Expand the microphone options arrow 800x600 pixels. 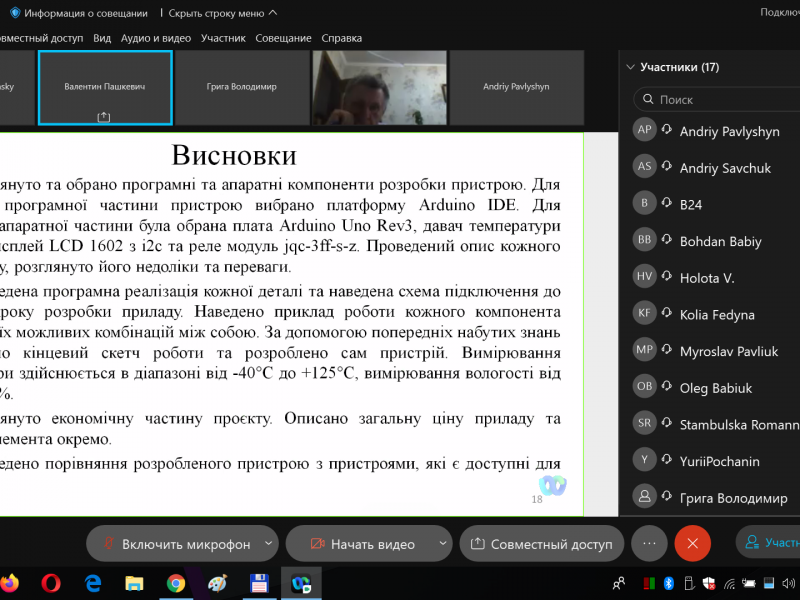[x=267, y=544]
